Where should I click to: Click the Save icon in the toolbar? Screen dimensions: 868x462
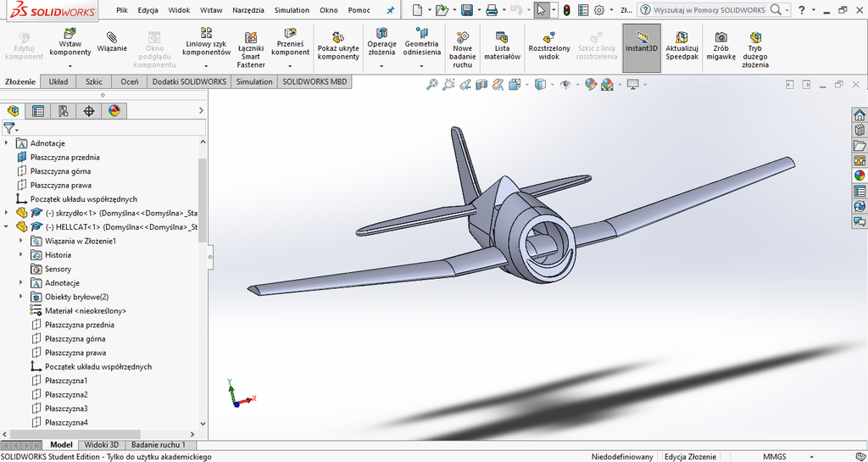tap(466, 10)
